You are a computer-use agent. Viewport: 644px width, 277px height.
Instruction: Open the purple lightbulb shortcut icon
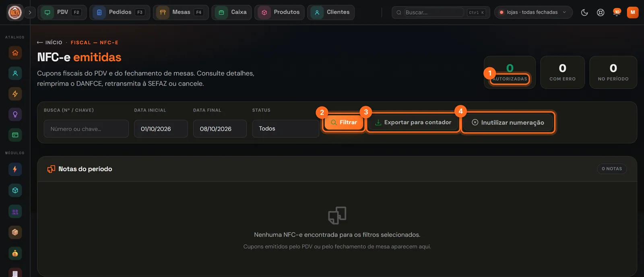[15, 114]
